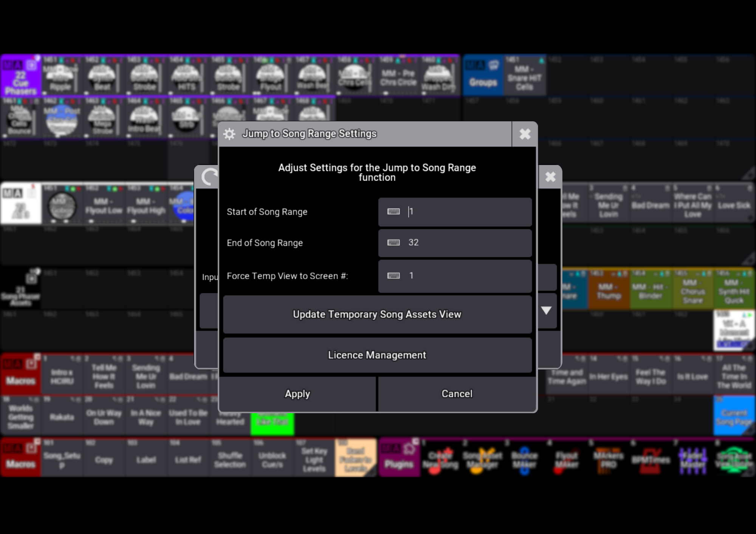Click the Is It Love macro
The height and width of the screenshot is (534, 756).
coord(692,375)
